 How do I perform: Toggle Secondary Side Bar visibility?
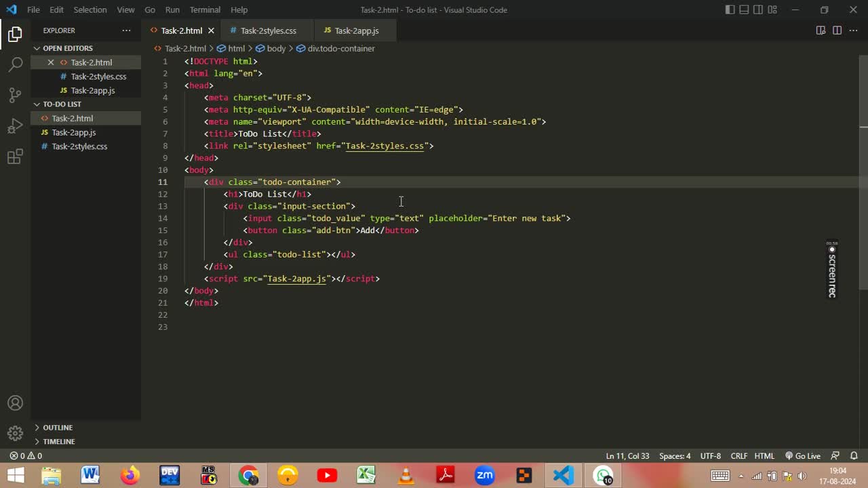[758, 9]
